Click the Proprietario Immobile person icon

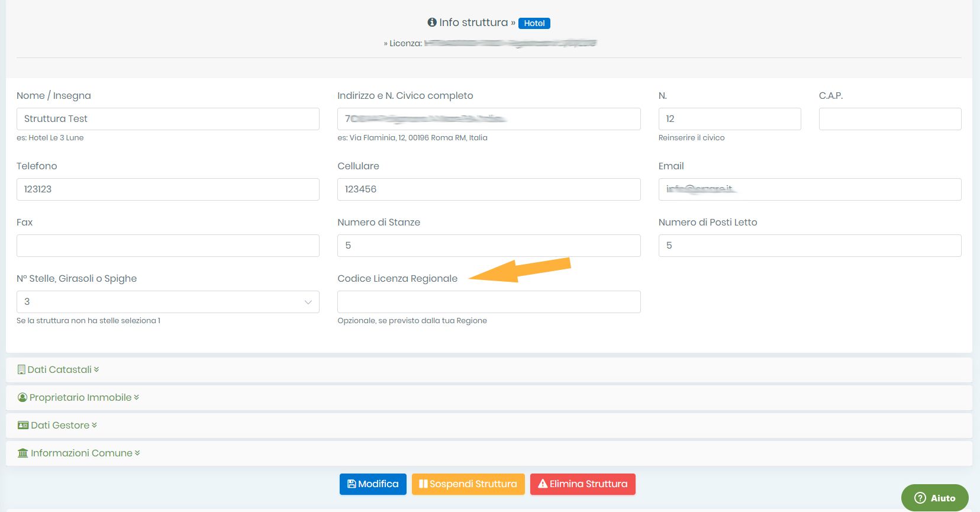(22, 397)
